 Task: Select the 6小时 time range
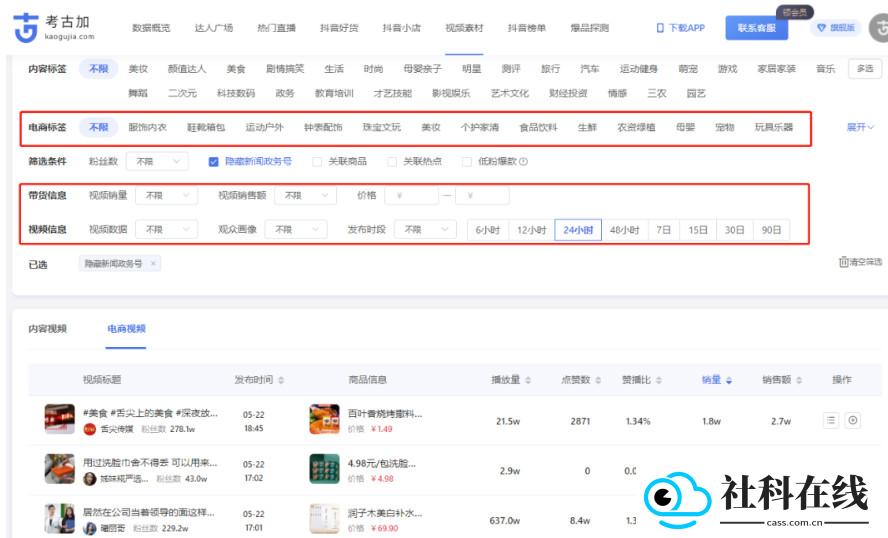click(x=488, y=230)
